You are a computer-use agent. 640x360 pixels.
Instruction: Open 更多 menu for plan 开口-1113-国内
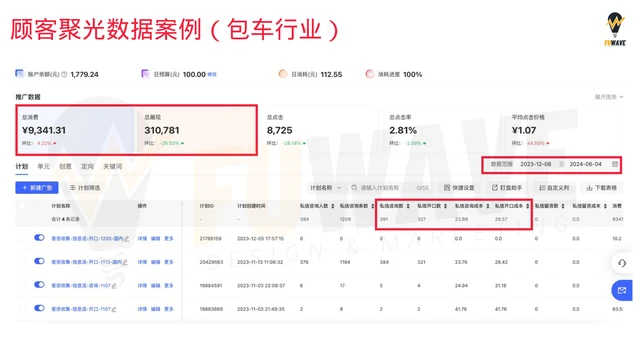[169, 262]
